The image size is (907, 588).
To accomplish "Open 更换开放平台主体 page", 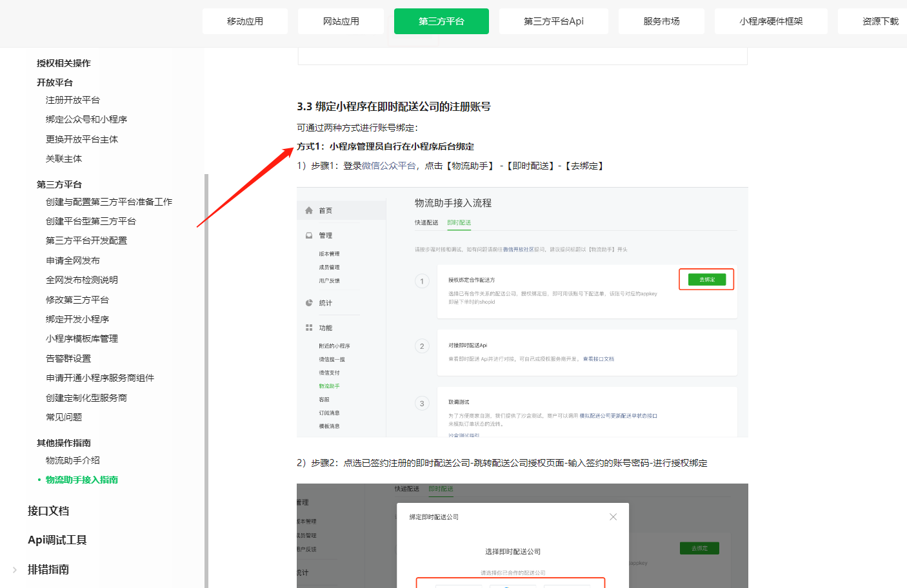I will (x=82, y=139).
